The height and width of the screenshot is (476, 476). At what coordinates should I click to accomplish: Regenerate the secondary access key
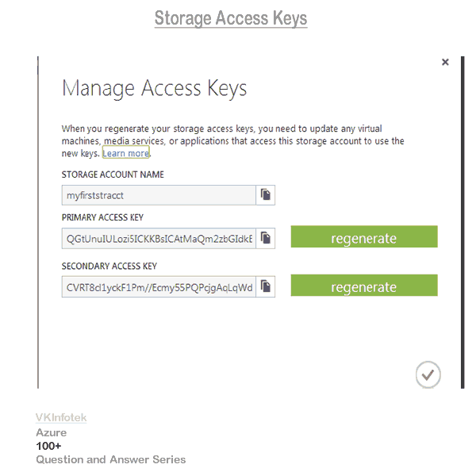[363, 286]
